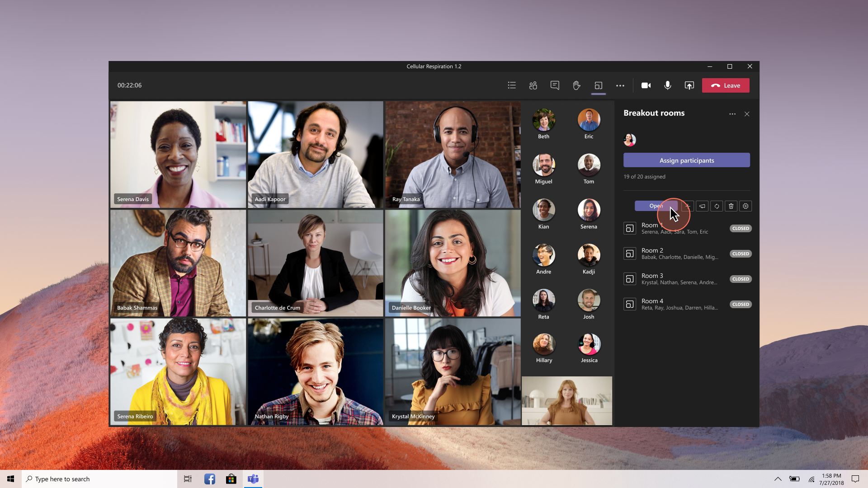Click the make announcement megaphone icon

(x=702, y=206)
